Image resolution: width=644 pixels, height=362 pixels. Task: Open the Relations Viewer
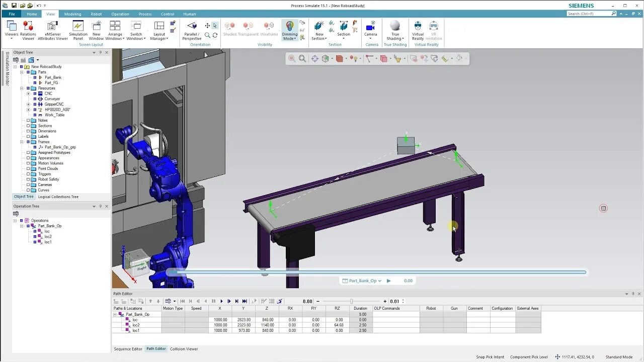[28, 30]
